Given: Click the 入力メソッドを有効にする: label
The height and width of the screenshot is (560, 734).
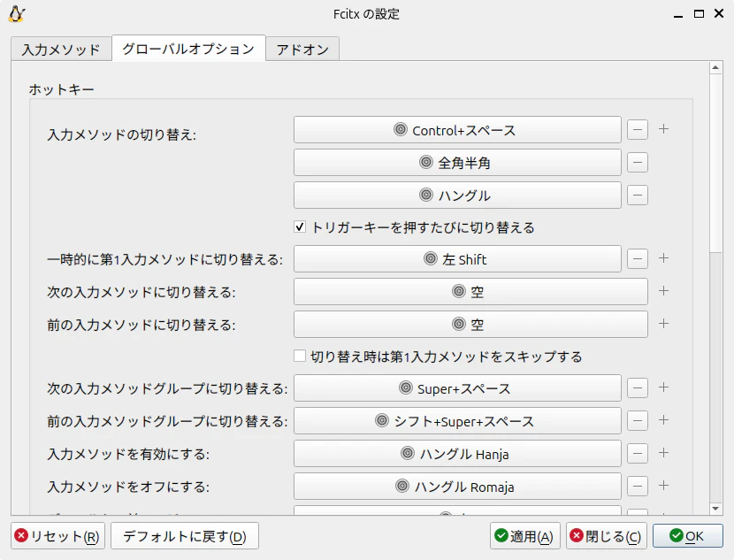Looking at the screenshot, I should click(x=128, y=454).
